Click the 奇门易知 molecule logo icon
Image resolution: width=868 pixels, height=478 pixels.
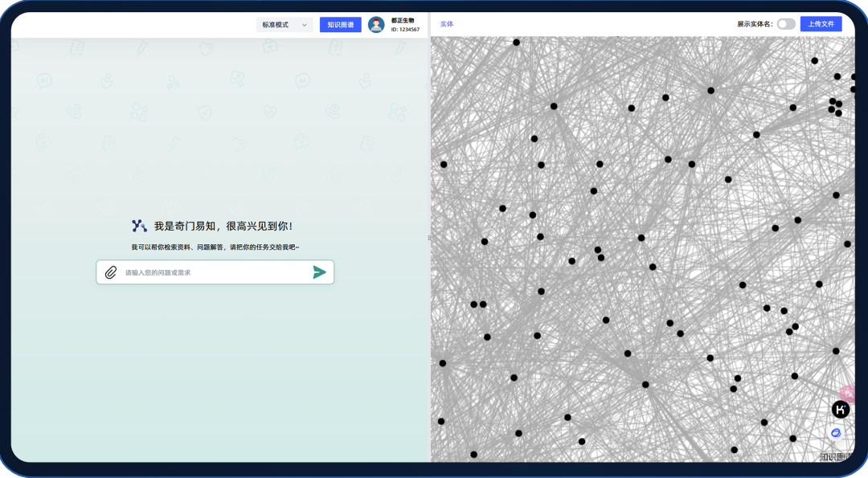pyautogui.click(x=140, y=226)
